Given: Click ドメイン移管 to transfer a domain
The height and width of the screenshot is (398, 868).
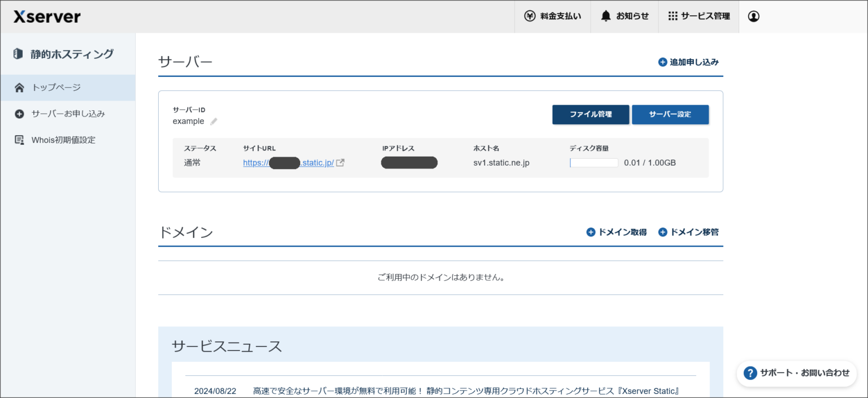Looking at the screenshot, I should click(688, 232).
